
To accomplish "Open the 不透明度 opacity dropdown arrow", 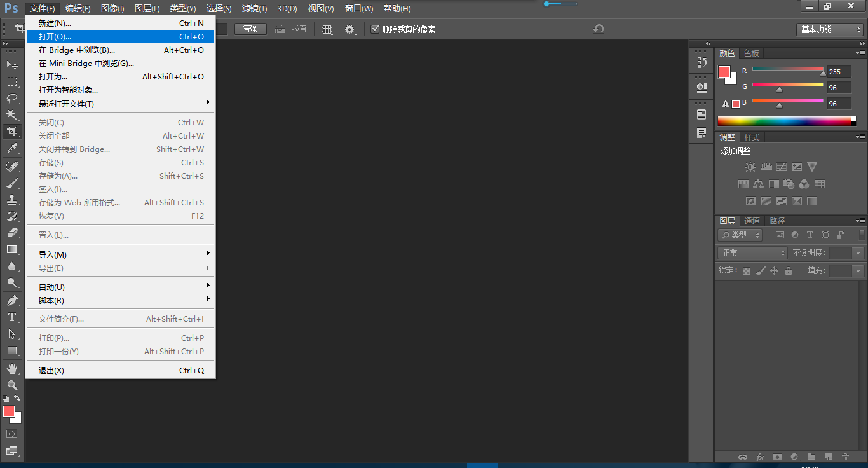I will (x=858, y=253).
